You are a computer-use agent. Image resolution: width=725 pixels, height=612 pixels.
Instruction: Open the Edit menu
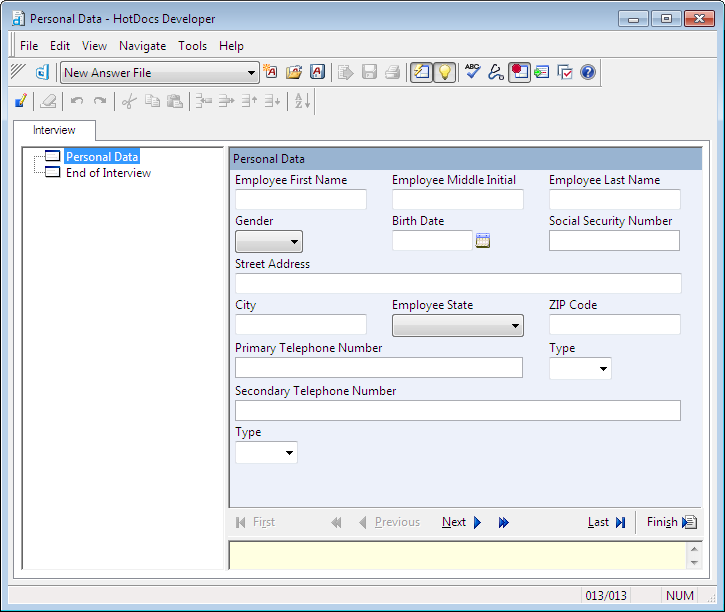60,46
